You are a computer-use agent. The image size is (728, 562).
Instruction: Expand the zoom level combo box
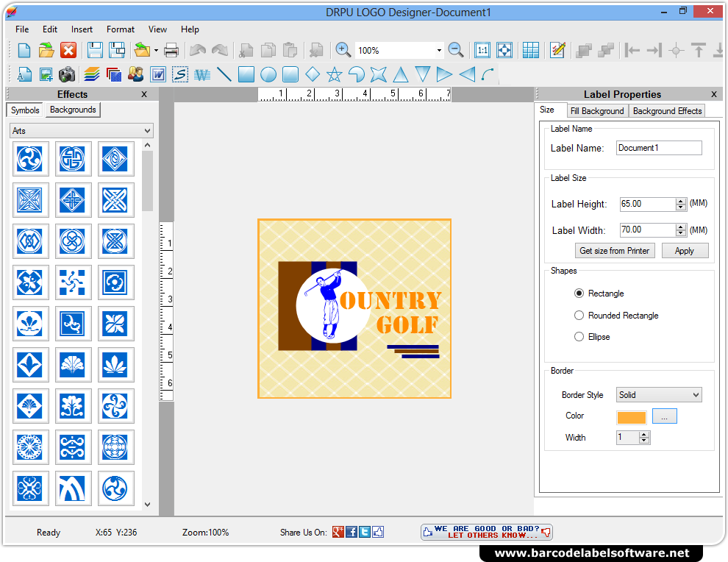[440, 49]
